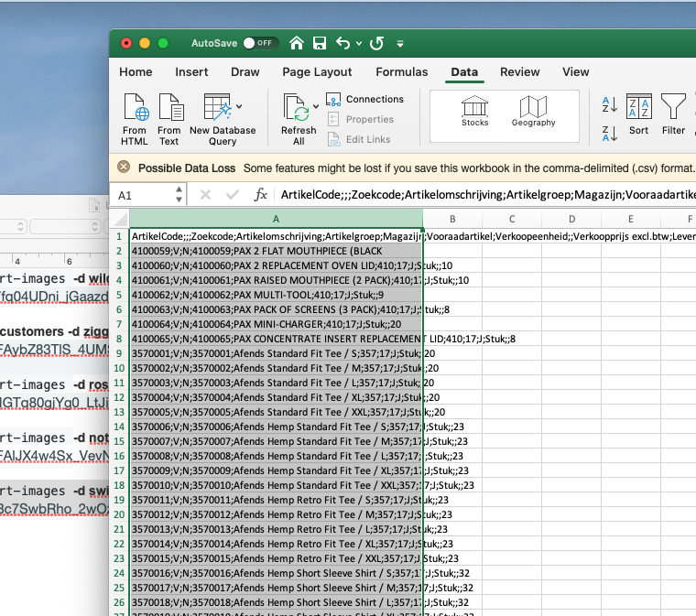Click cell Afends Hemp Retro Fit Tee / XXL

pos(276,558)
